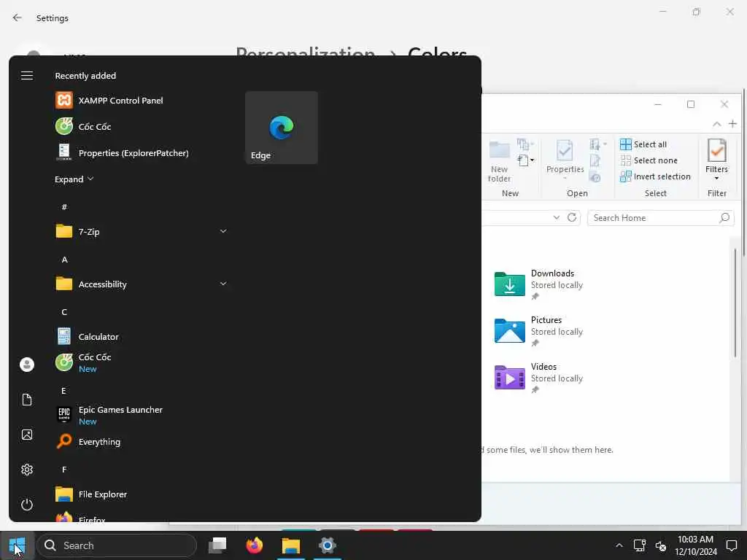The width and height of the screenshot is (747, 560).
Task: Click the taskbar Search box
Action: point(117,545)
